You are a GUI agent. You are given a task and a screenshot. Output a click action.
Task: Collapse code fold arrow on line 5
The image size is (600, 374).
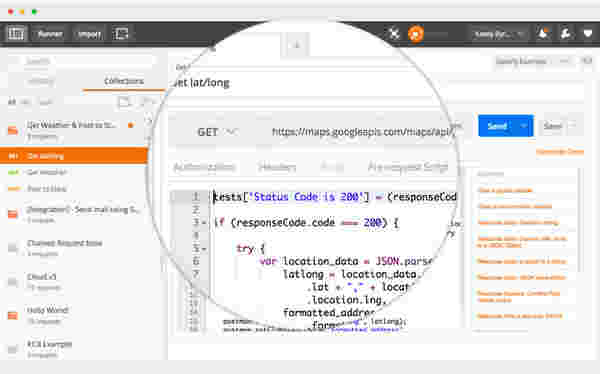coord(204,249)
